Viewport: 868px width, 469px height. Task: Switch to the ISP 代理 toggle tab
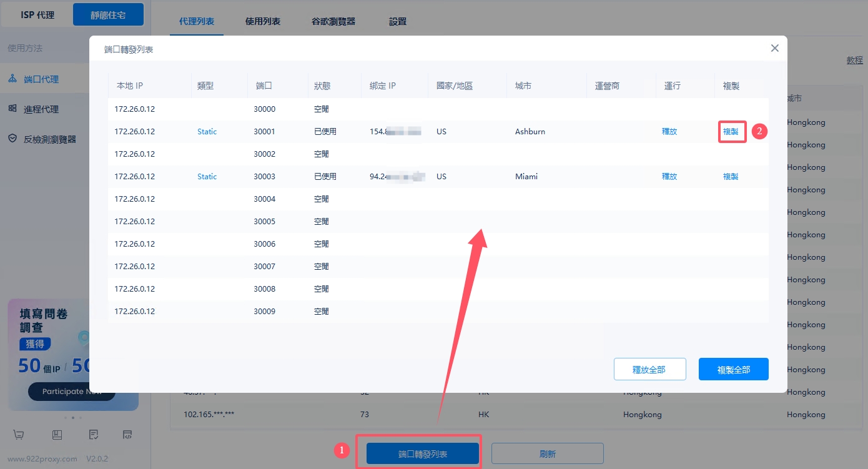[x=37, y=15]
